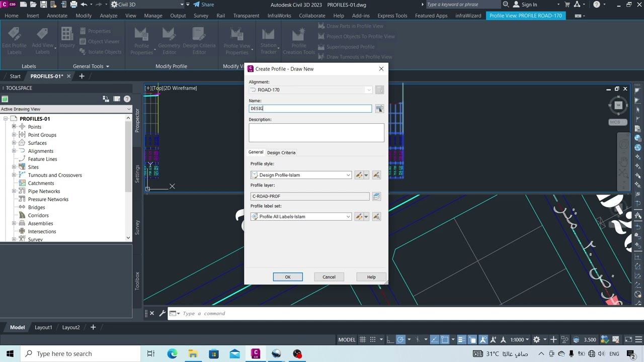Click the Open file icon in quick access toolbar

pyautogui.click(x=32, y=5)
